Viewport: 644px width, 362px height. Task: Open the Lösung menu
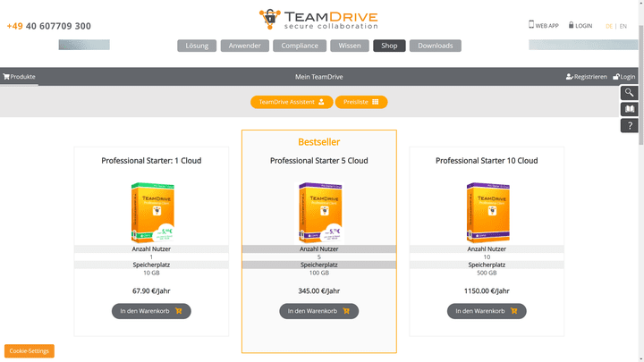point(197,46)
